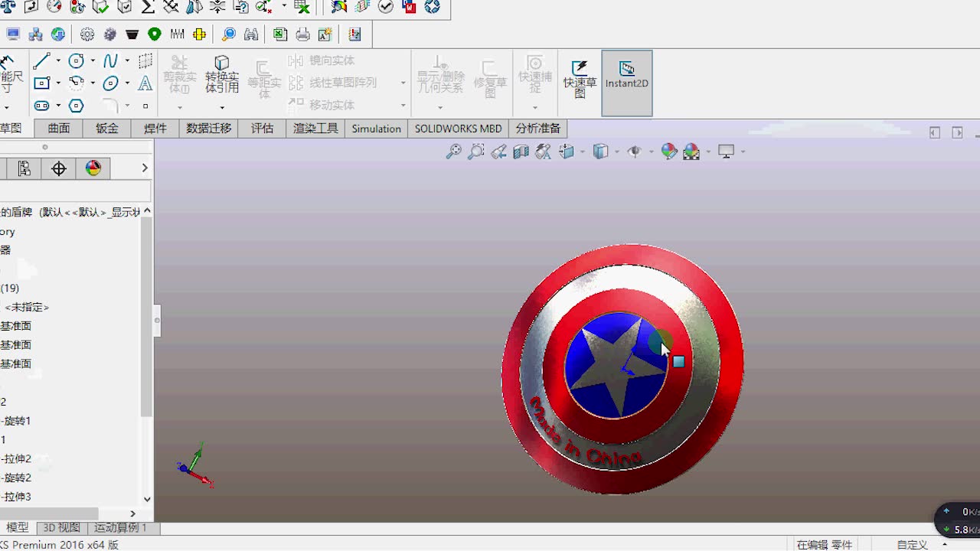Open the DimXpertManager crosshair tab
980x551 pixels.
[x=59, y=168]
